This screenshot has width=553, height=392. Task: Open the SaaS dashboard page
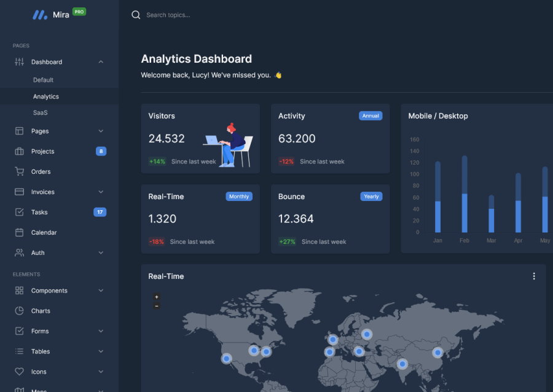(41, 112)
